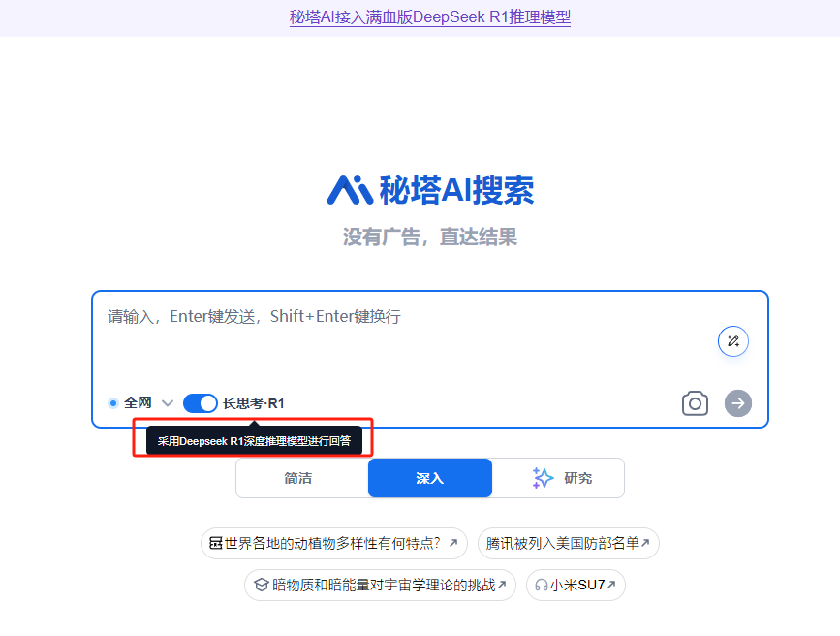Click graduation cap icon on 暗物质 suggestion
Viewport: 840px width, 636px height.
[x=261, y=585]
